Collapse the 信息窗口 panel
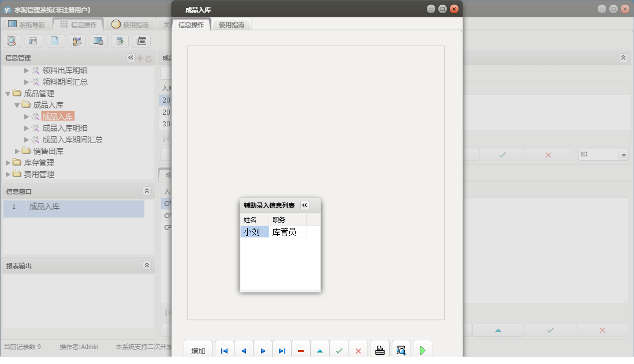The width and height of the screenshot is (634, 364). click(147, 191)
